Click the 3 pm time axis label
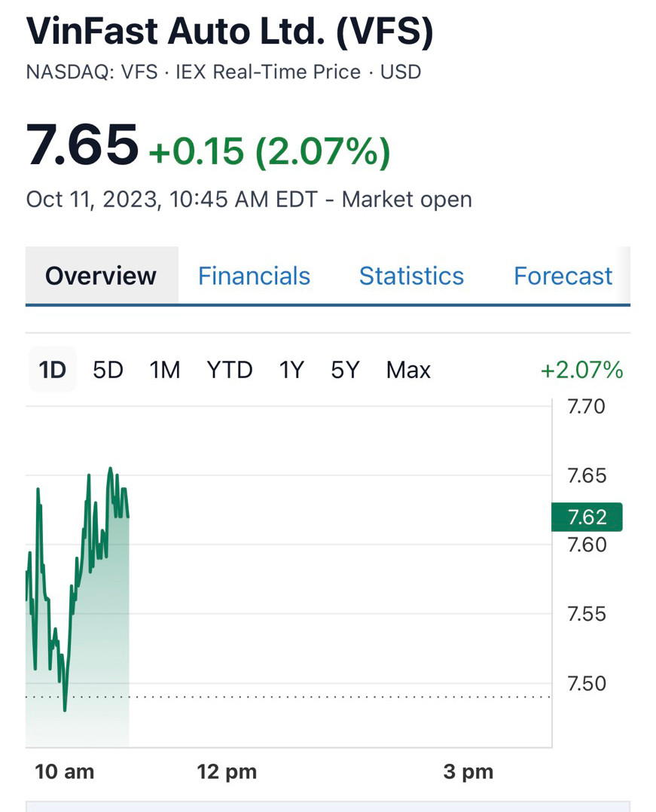 pos(468,772)
